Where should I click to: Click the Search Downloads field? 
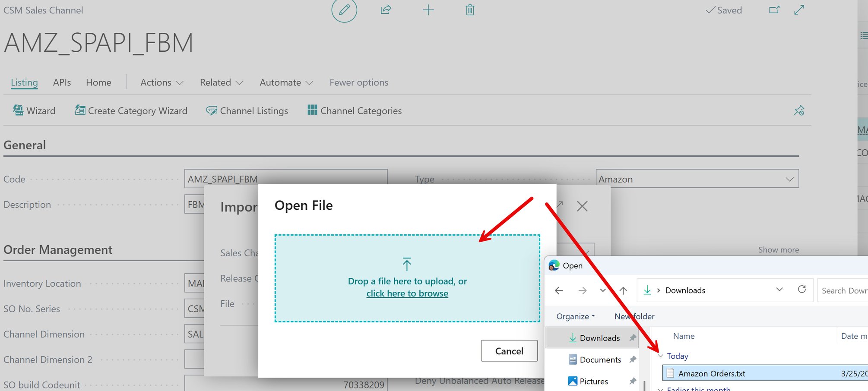pyautogui.click(x=843, y=290)
